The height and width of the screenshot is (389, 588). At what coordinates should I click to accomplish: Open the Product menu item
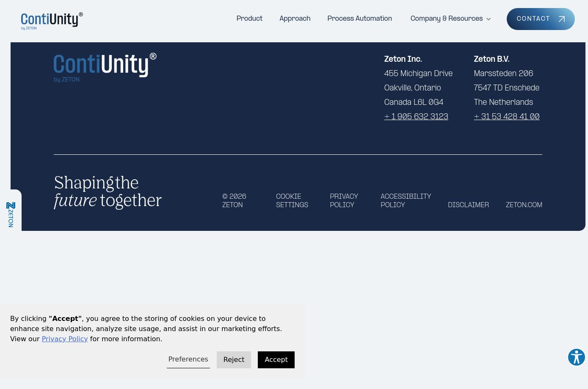[249, 19]
